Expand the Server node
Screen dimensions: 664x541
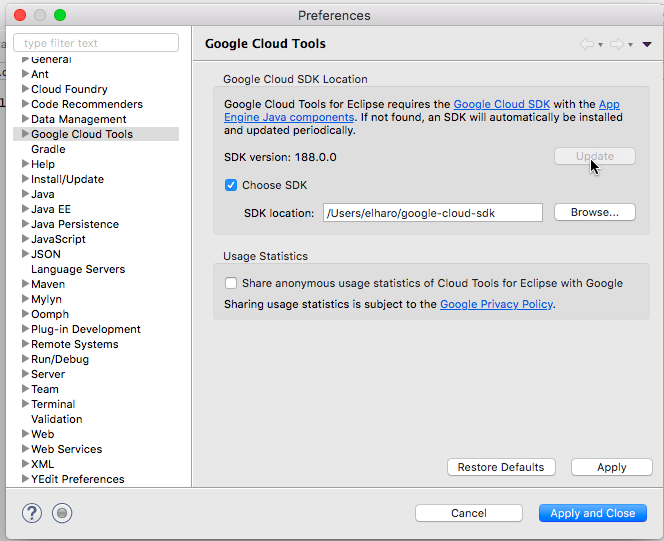point(25,374)
